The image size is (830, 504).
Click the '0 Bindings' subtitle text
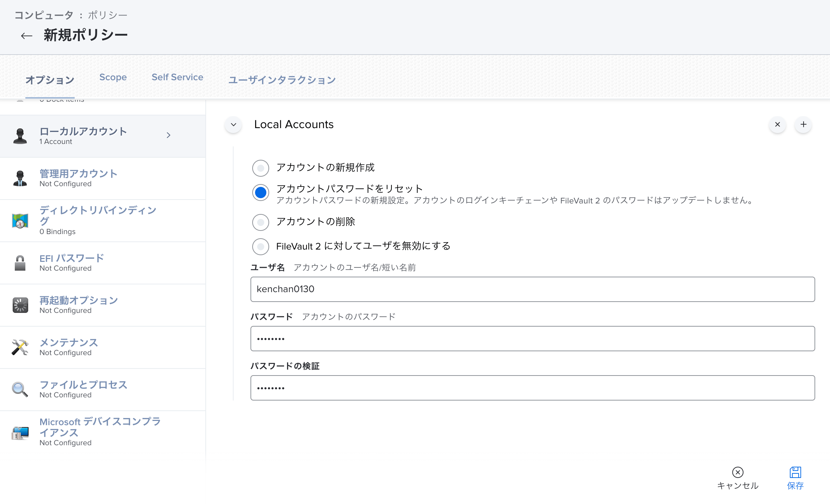57,232
